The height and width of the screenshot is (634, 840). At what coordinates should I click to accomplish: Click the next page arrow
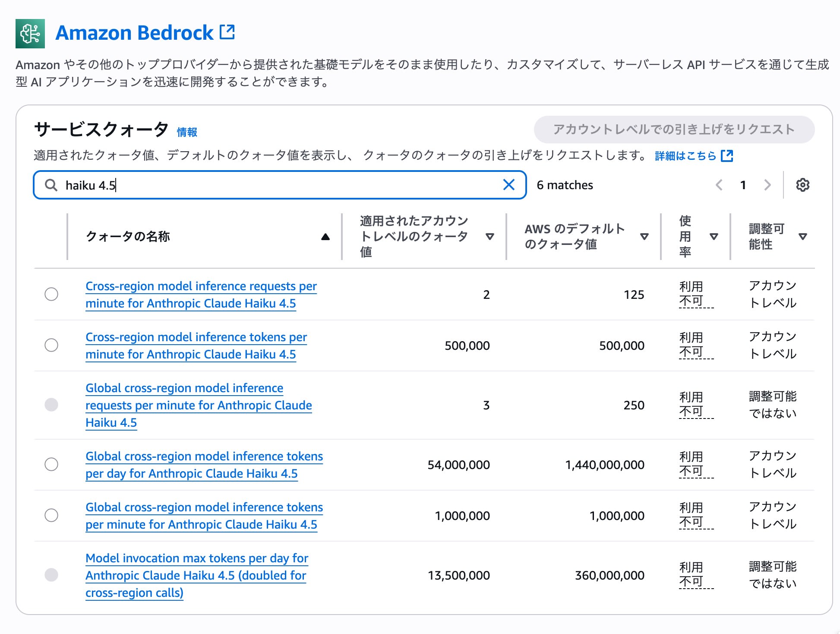(x=767, y=185)
